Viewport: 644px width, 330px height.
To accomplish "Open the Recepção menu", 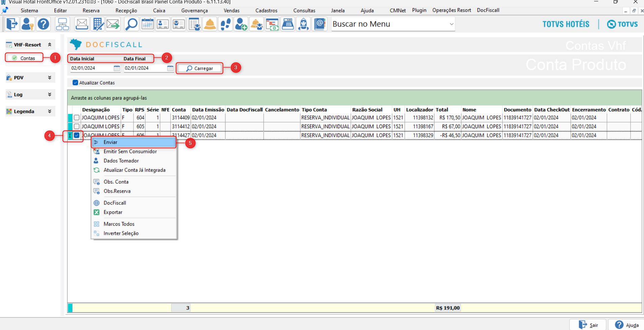I will click(x=126, y=10).
